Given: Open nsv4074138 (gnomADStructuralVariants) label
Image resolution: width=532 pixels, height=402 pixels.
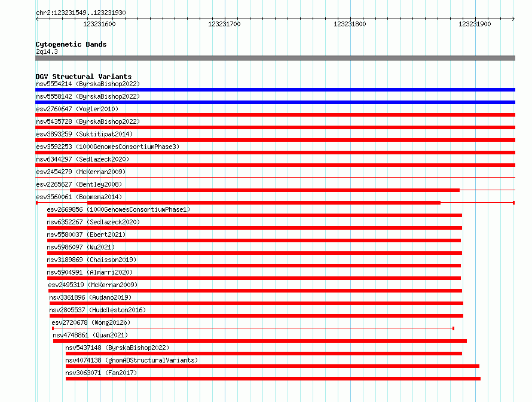Looking at the screenshot, I should pyautogui.click(x=132, y=360).
